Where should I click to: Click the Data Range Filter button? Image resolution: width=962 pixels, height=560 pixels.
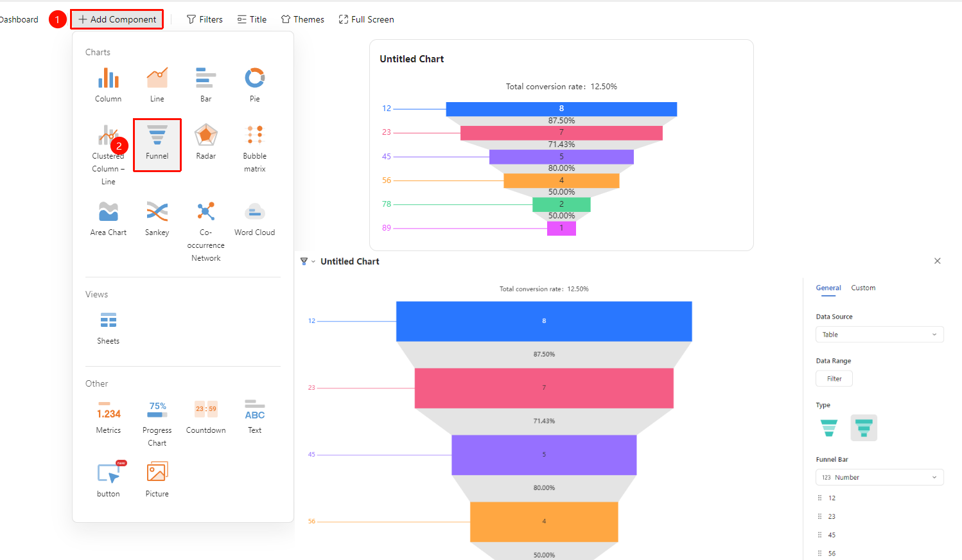(834, 379)
